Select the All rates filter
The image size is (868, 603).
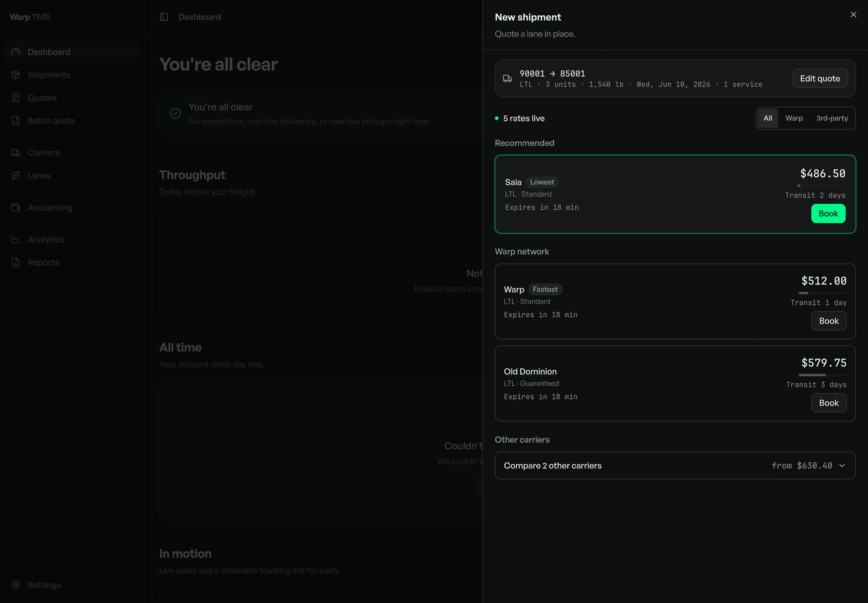pyautogui.click(x=768, y=118)
